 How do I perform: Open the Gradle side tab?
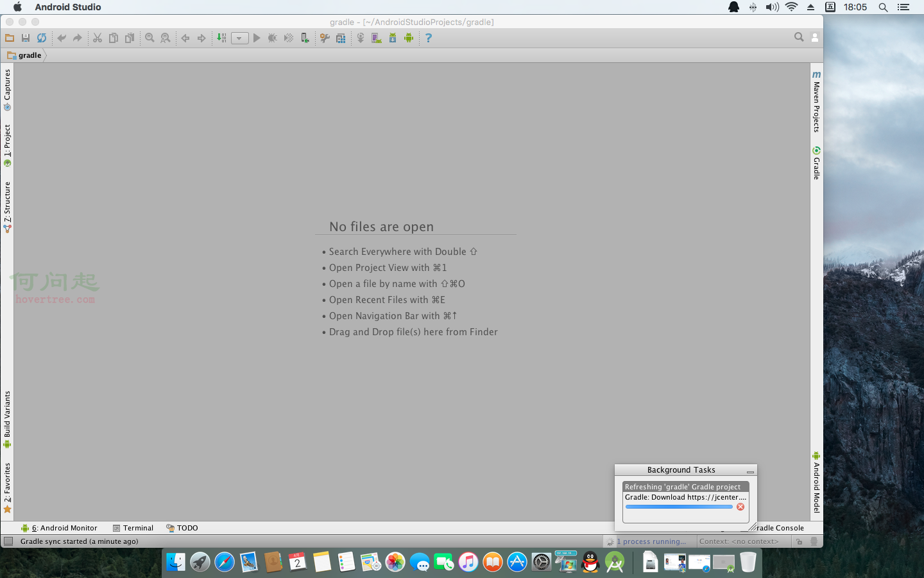[816, 163]
